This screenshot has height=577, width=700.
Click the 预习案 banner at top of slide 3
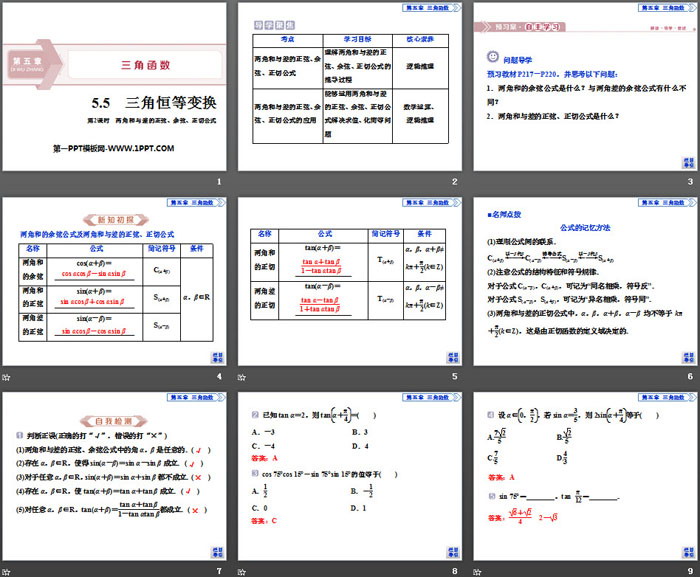520,27
